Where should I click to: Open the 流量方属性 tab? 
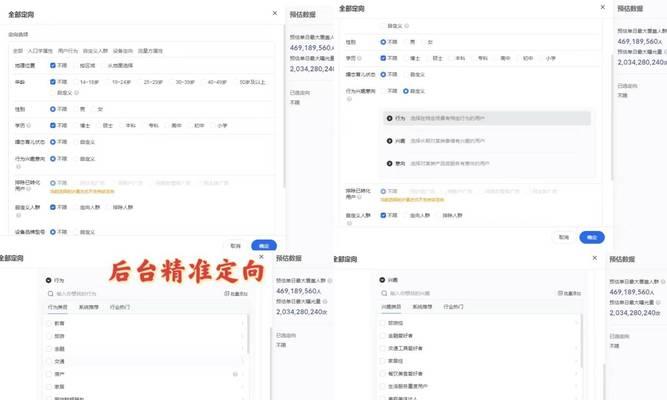pyautogui.click(x=150, y=51)
